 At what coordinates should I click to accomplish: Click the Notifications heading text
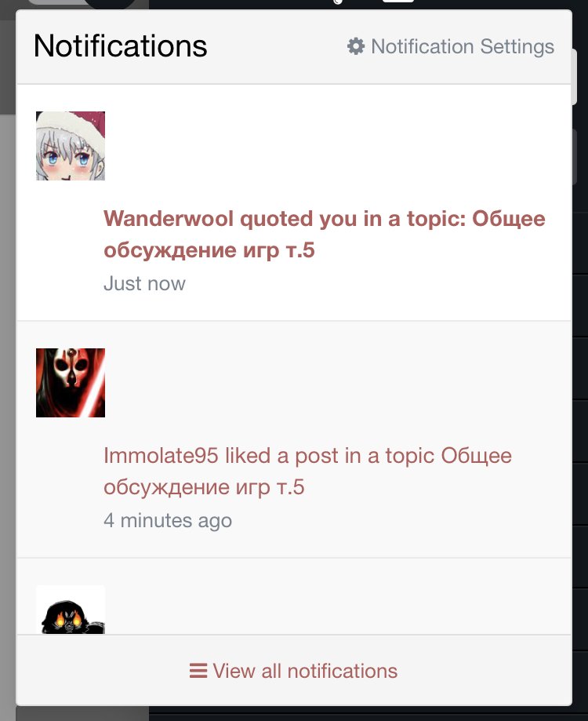[x=121, y=46]
